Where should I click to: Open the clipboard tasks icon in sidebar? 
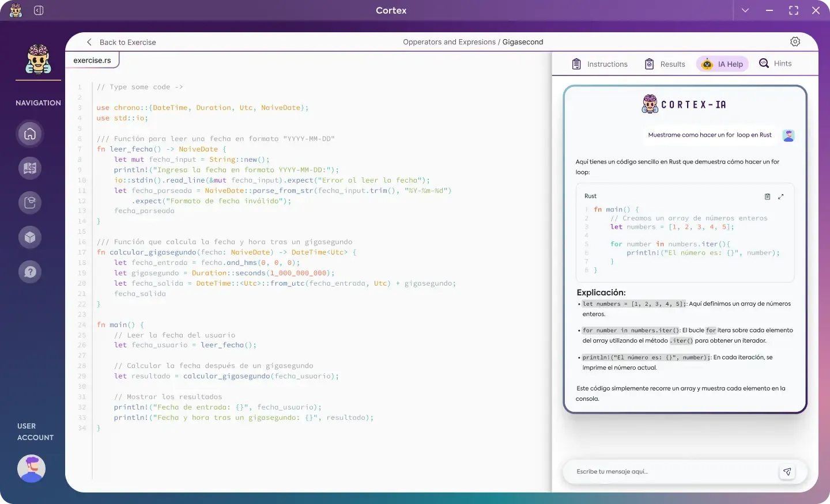[x=30, y=203]
